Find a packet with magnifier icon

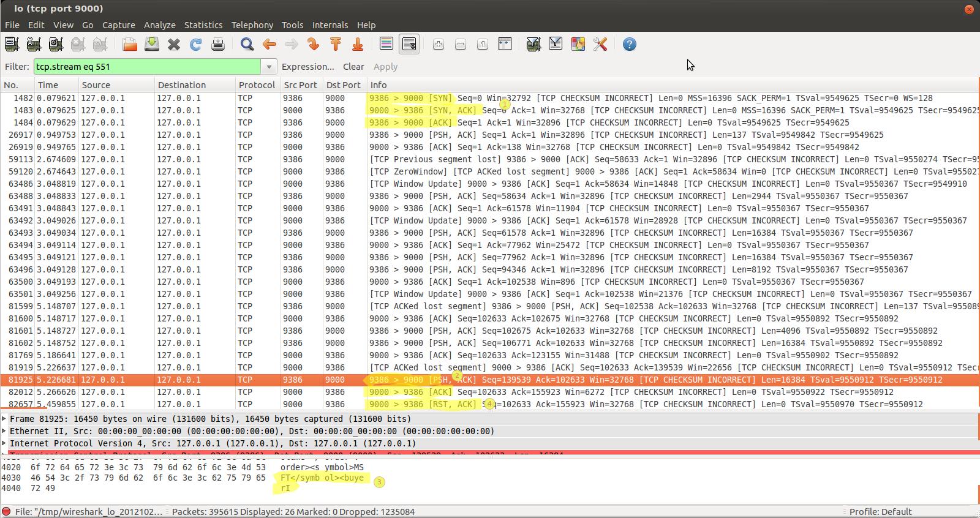point(247,44)
